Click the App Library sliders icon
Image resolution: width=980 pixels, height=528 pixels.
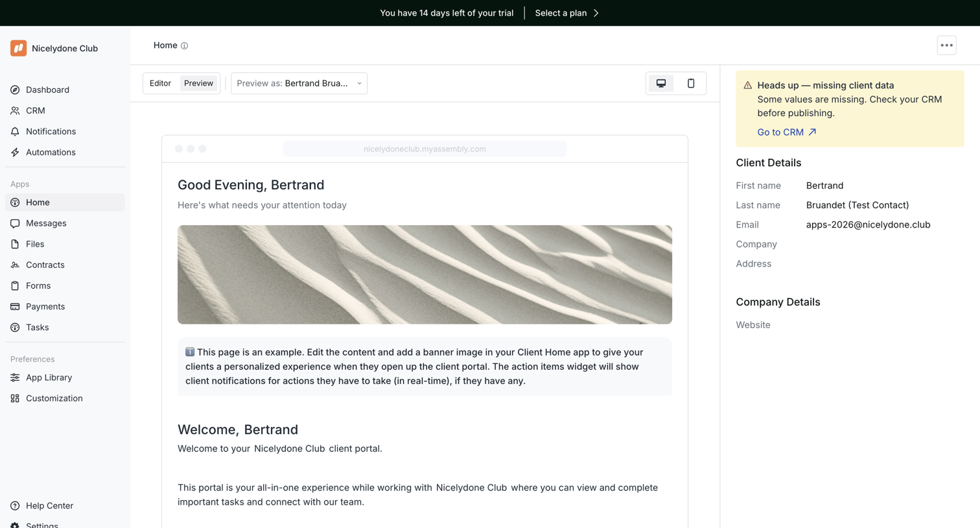coord(15,378)
